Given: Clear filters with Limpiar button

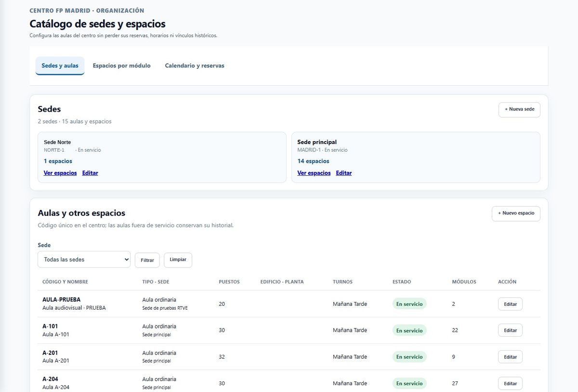Looking at the screenshot, I should point(178,260).
